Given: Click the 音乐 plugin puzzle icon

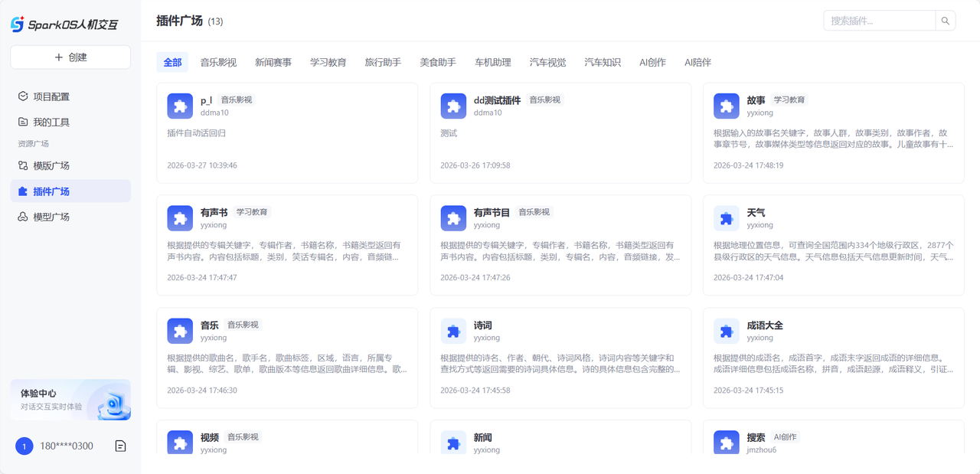Looking at the screenshot, I should pos(180,331).
